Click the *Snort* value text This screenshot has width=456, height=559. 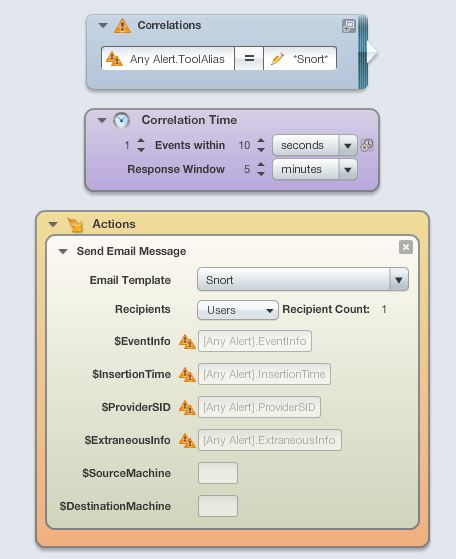pyautogui.click(x=310, y=59)
